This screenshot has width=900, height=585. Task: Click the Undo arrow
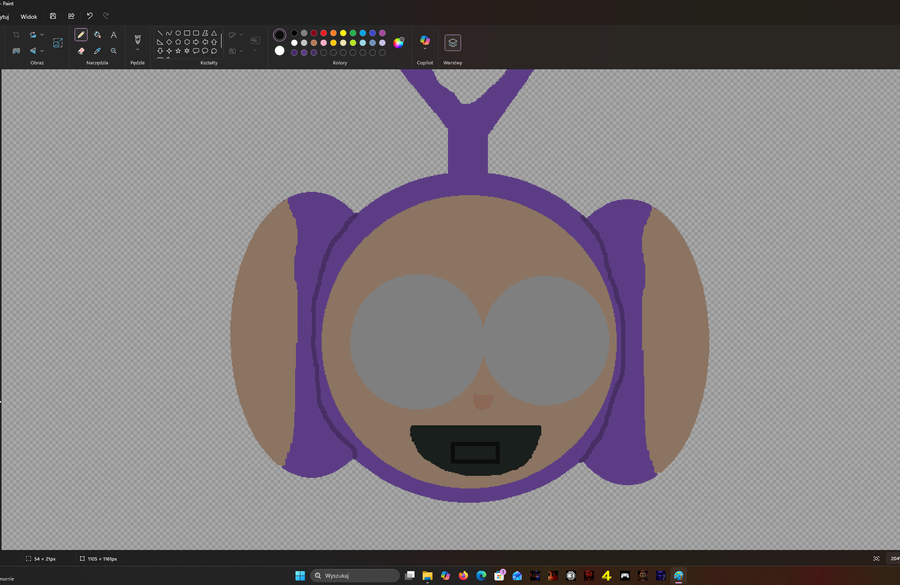pyautogui.click(x=90, y=16)
